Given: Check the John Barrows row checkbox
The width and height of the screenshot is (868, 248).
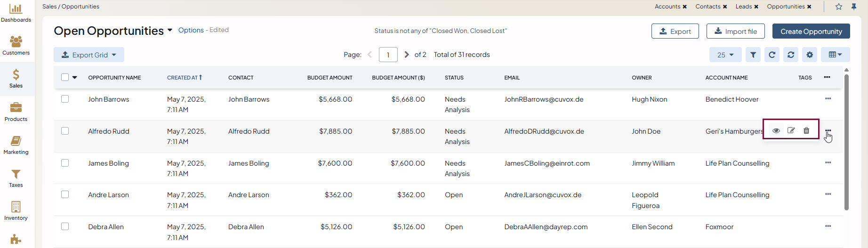Looking at the screenshot, I should 65,99.
